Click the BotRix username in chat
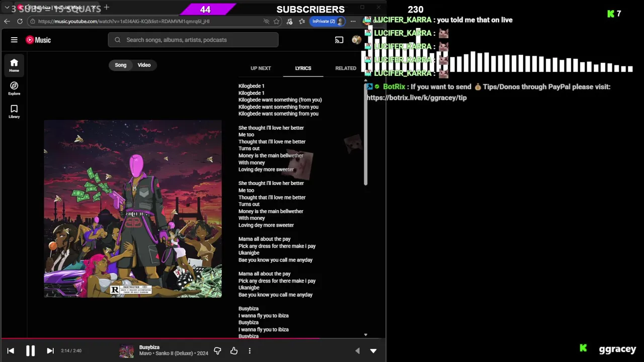This screenshot has width=644, height=362. [394, 86]
